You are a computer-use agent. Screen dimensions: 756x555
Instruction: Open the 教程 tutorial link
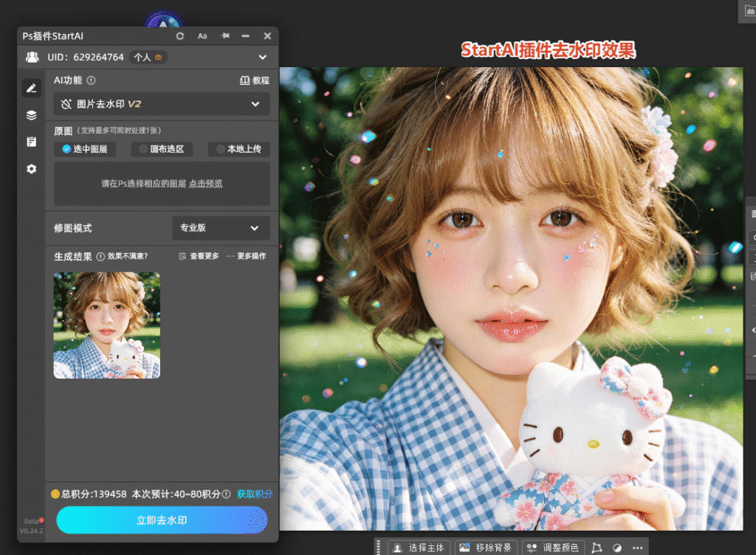pyautogui.click(x=255, y=80)
